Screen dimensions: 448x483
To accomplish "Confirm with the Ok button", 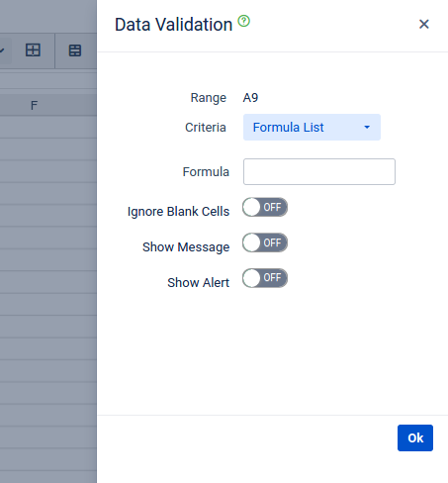I will click(415, 437).
